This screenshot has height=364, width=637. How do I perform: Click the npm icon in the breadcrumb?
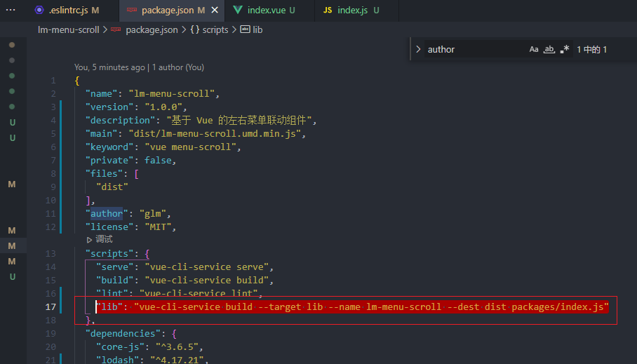tap(116, 29)
